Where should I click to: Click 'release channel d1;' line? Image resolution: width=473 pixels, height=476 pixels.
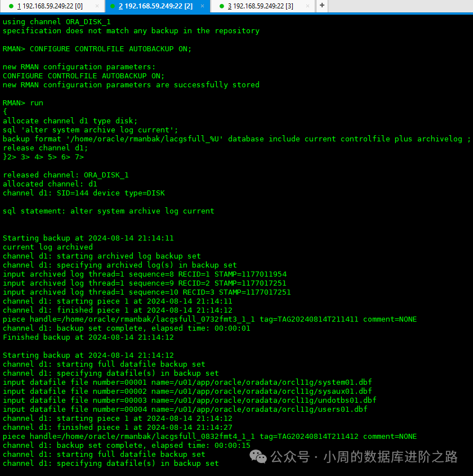(x=45, y=148)
